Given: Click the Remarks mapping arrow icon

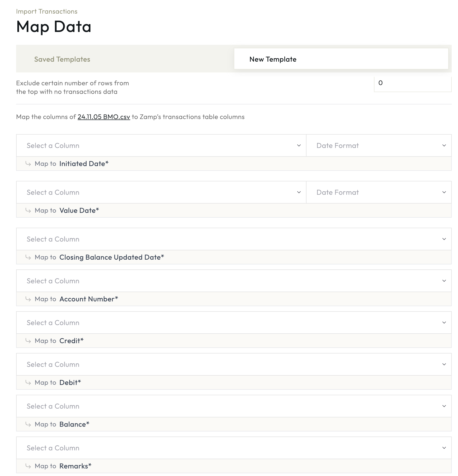Looking at the screenshot, I should [28, 466].
